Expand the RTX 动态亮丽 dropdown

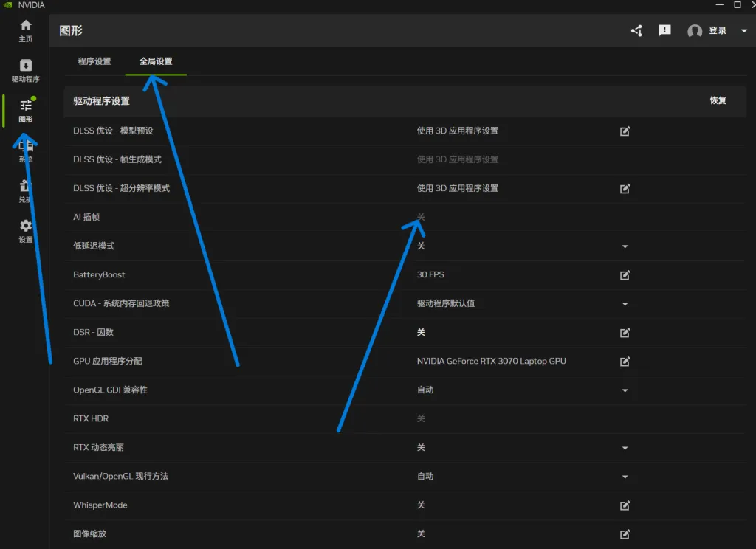click(x=625, y=448)
